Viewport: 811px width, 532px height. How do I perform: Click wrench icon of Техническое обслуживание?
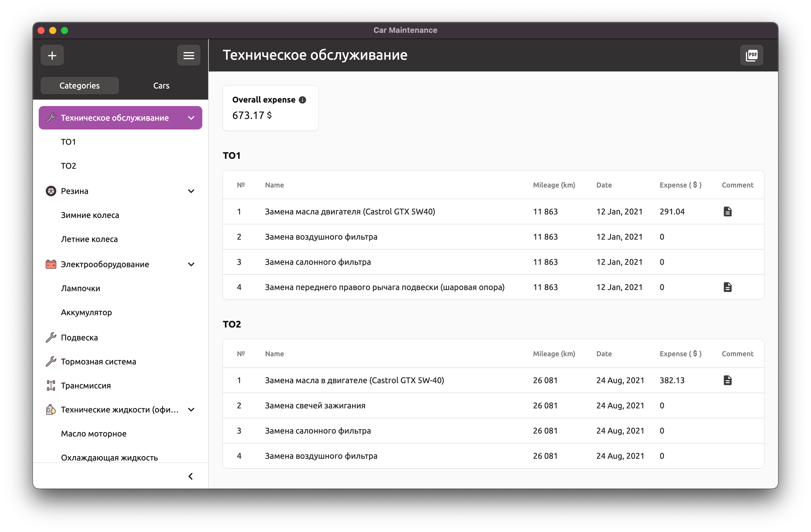pyautogui.click(x=51, y=118)
